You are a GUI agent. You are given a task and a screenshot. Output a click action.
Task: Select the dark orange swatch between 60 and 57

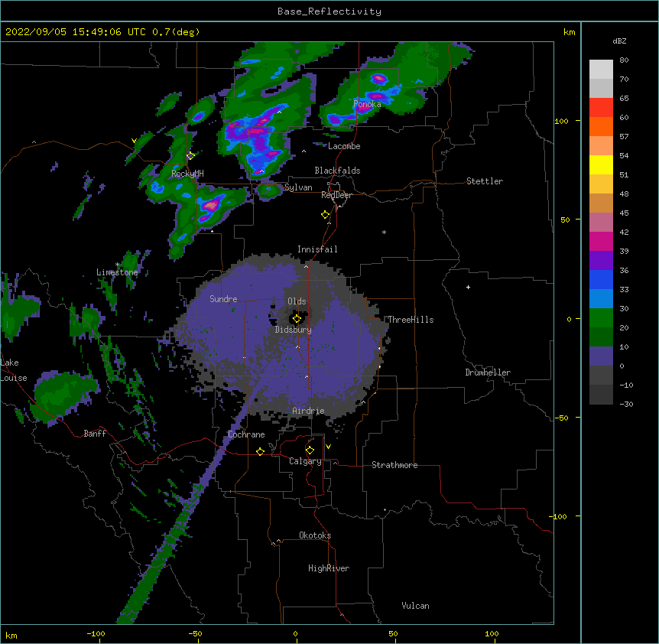601,126
